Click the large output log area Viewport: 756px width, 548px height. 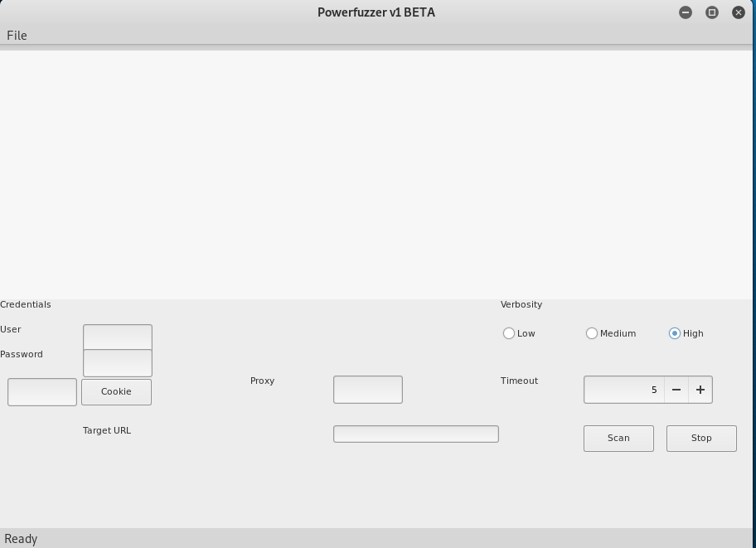(376, 175)
